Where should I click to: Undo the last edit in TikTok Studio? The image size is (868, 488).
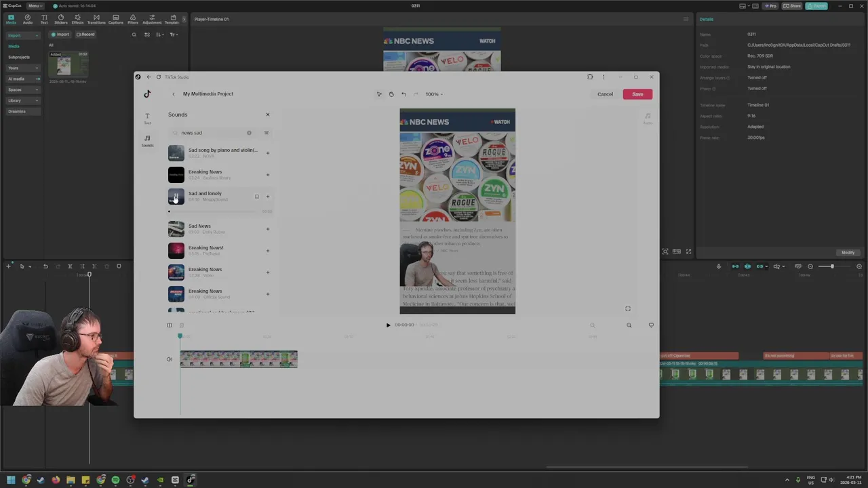coord(403,94)
